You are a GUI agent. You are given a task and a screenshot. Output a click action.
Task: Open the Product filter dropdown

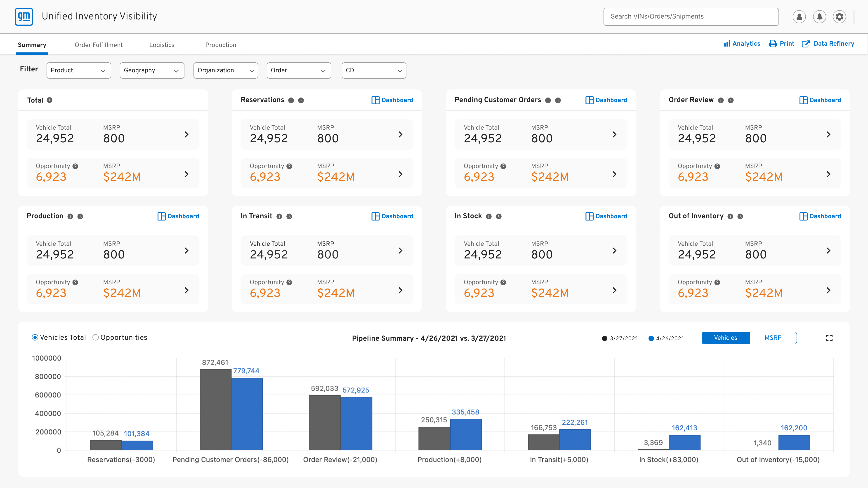click(79, 70)
